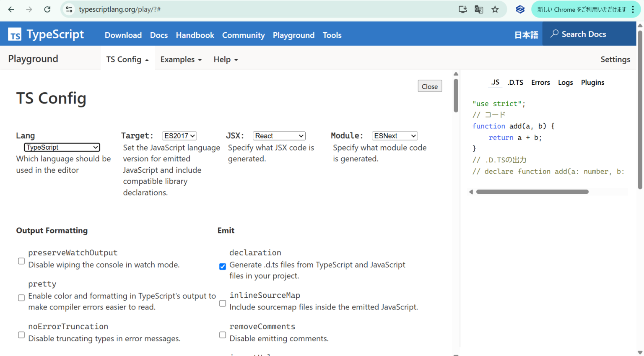
Task: Open the JSX React dropdown
Action: [x=279, y=135]
